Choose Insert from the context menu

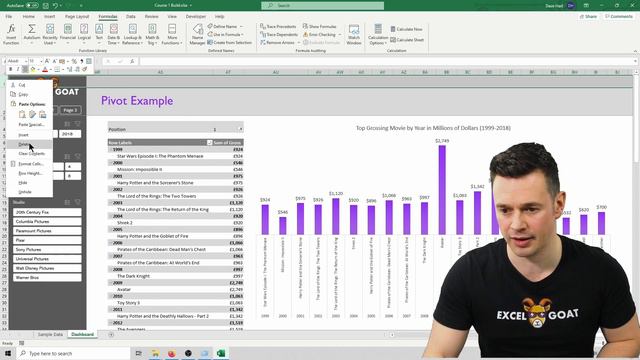pos(29,135)
